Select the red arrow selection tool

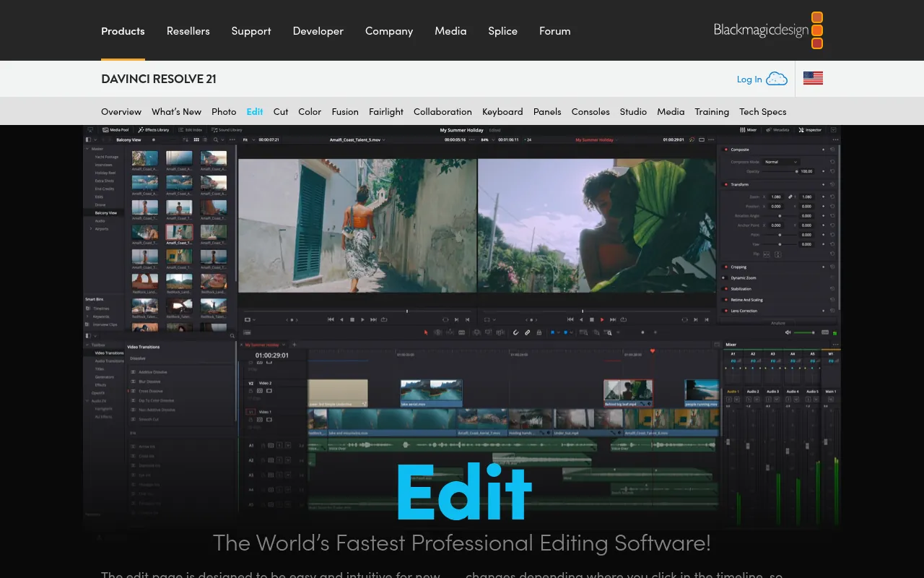(426, 332)
